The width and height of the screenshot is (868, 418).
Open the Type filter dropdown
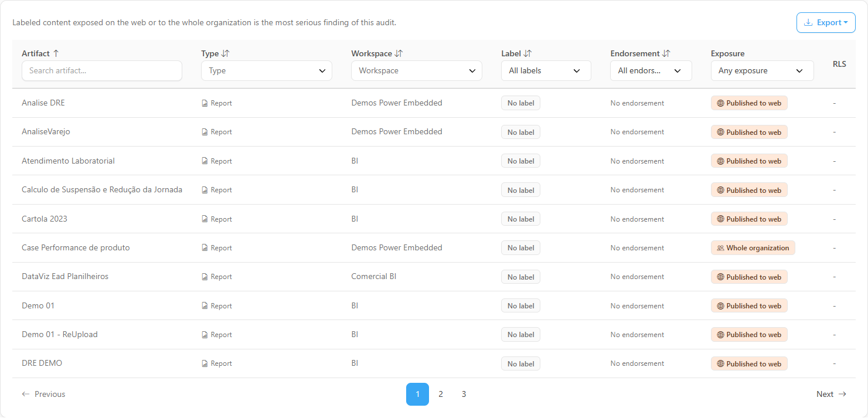coord(267,71)
